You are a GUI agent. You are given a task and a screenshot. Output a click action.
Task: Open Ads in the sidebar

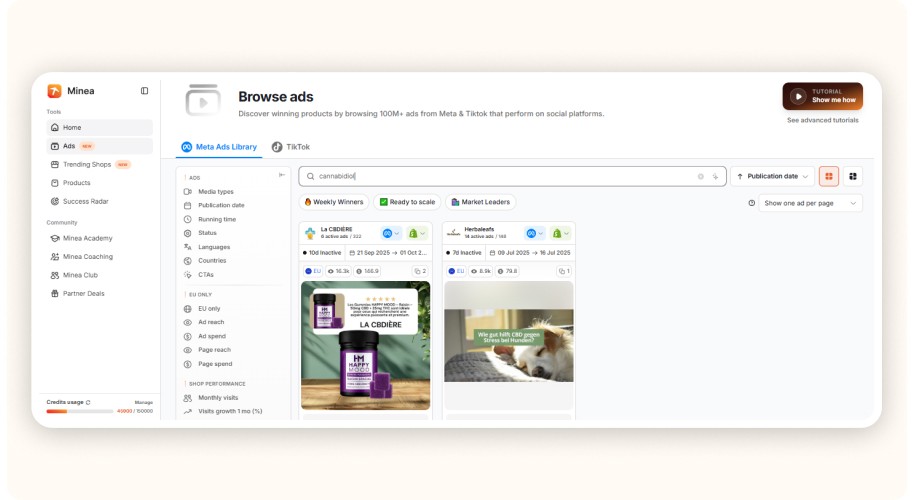pos(99,146)
